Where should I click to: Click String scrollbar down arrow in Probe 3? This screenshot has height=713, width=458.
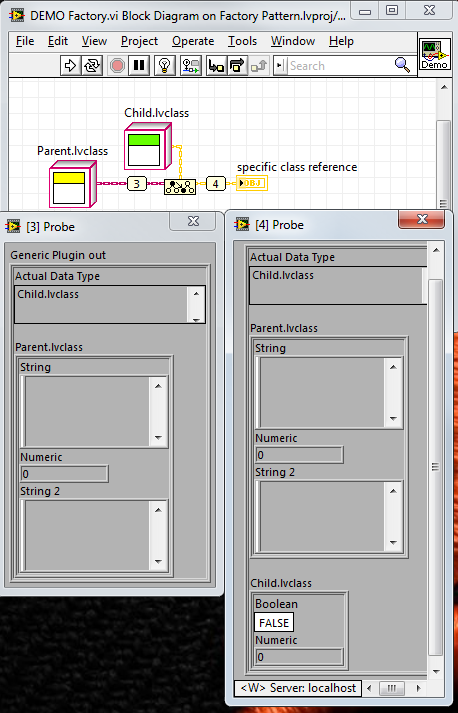click(x=158, y=437)
